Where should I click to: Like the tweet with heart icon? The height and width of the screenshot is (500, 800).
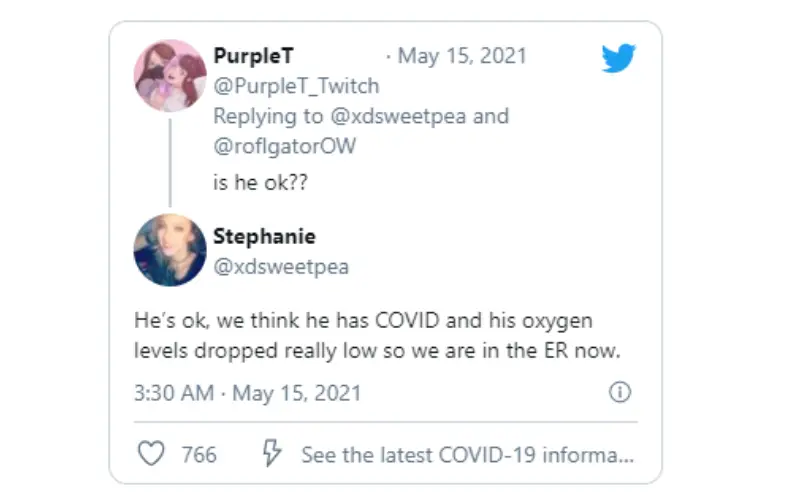(x=152, y=453)
